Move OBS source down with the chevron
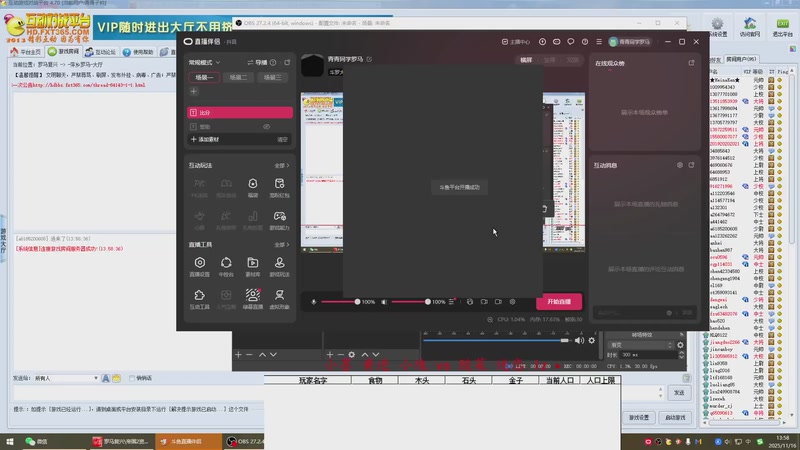Viewport: 800px width, 450px height. coord(376,355)
